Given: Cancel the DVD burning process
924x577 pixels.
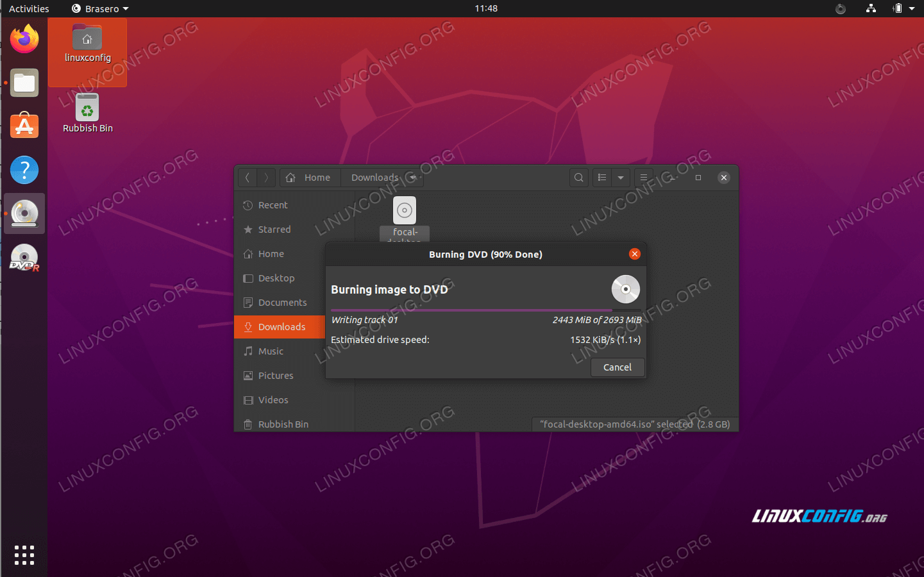Looking at the screenshot, I should pyautogui.click(x=617, y=367).
